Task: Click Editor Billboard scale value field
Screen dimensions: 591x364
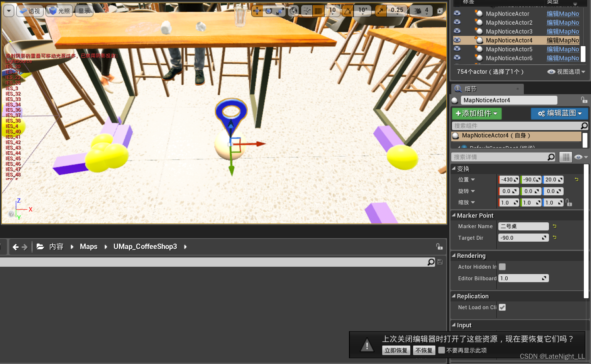Action: point(523,278)
